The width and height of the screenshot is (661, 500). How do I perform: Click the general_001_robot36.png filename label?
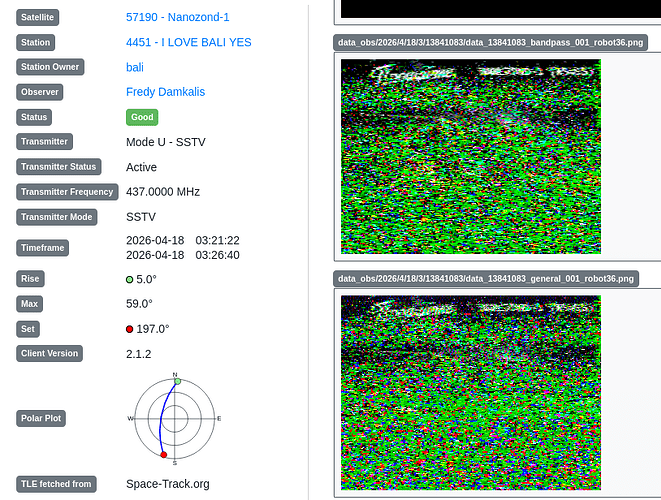(x=486, y=279)
